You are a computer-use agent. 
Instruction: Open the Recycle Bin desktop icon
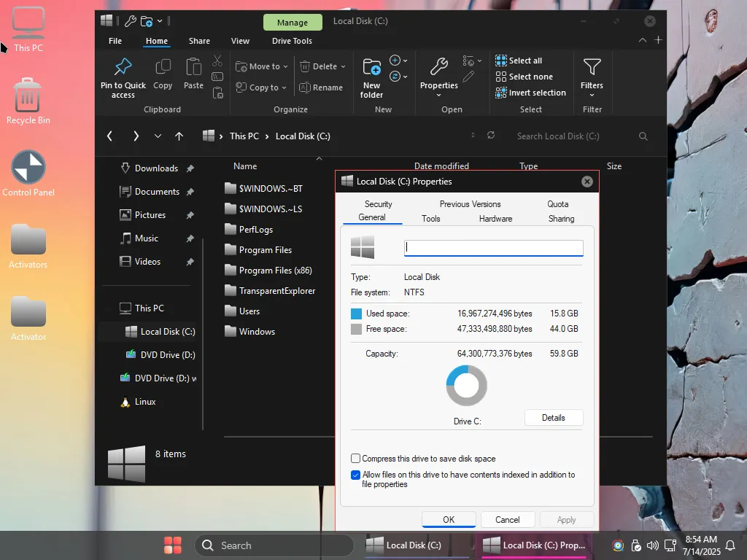pyautogui.click(x=28, y=101)
